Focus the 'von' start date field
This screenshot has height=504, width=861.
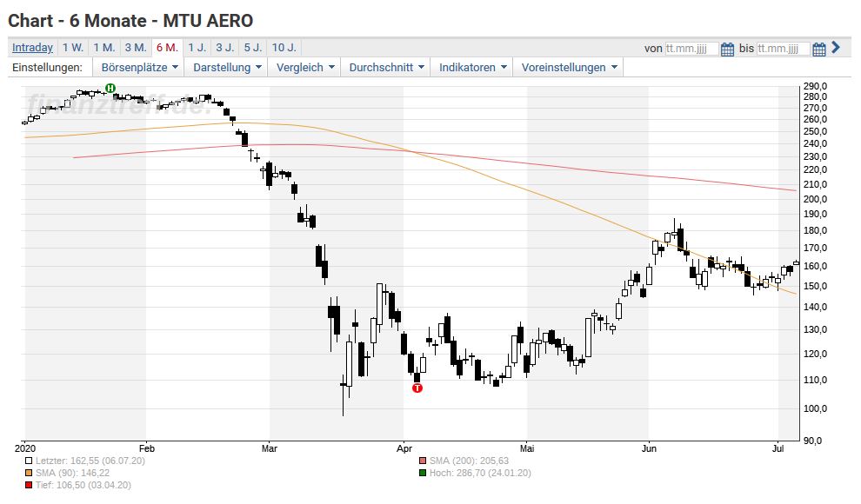(x=691, y=49)
